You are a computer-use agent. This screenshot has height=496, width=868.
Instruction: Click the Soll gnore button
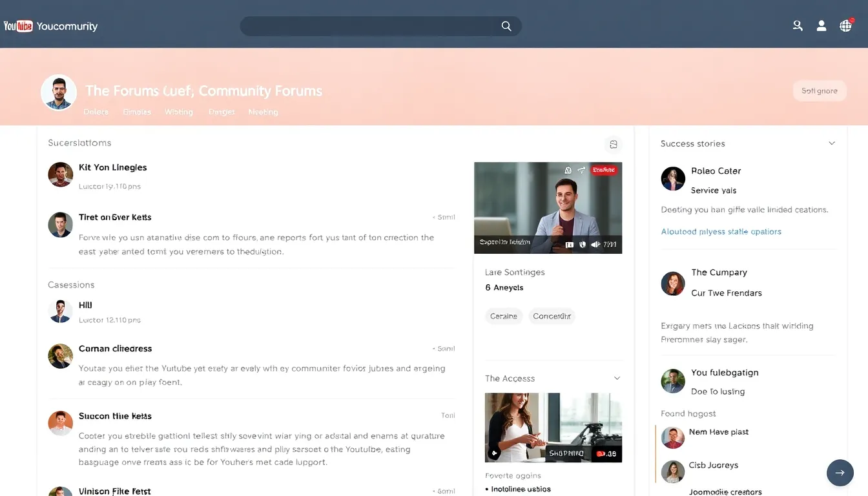coord(819,90)
